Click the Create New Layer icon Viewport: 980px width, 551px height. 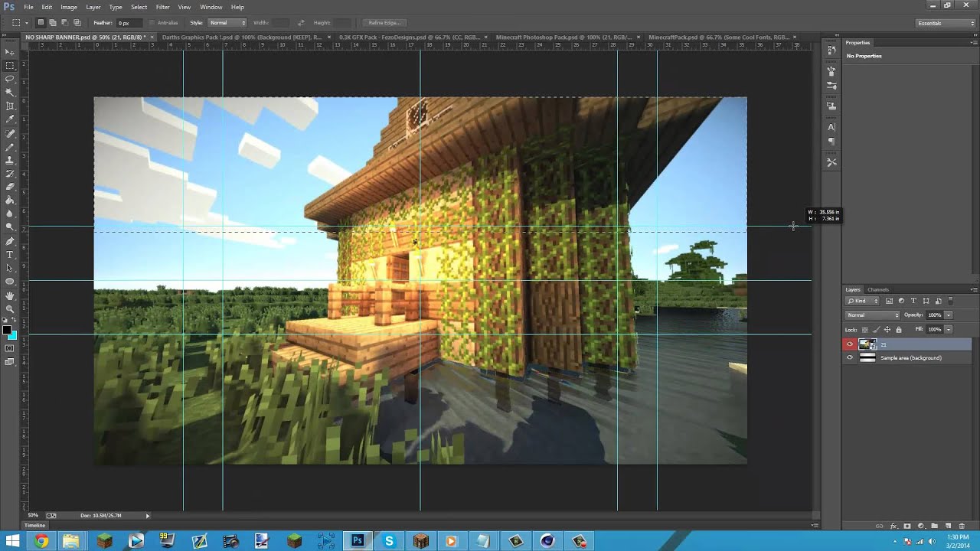(948, 527)
